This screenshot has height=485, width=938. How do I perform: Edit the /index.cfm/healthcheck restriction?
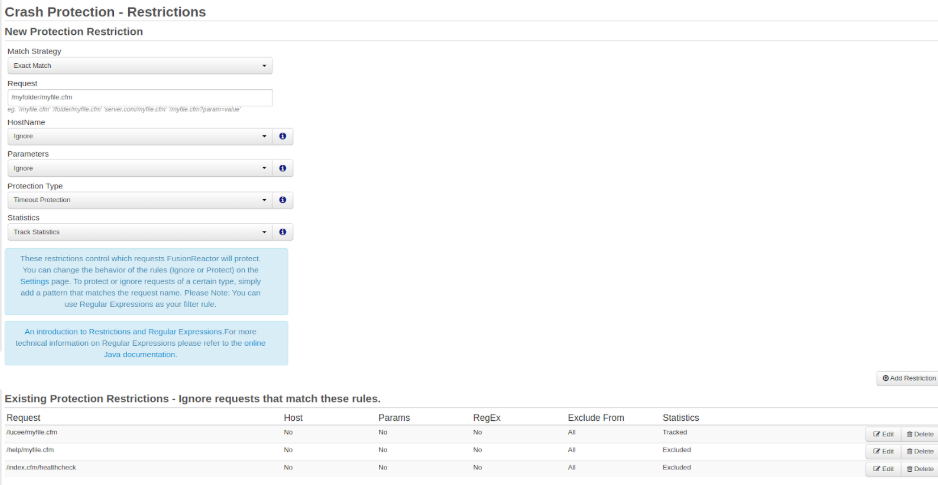coord(883,468)
